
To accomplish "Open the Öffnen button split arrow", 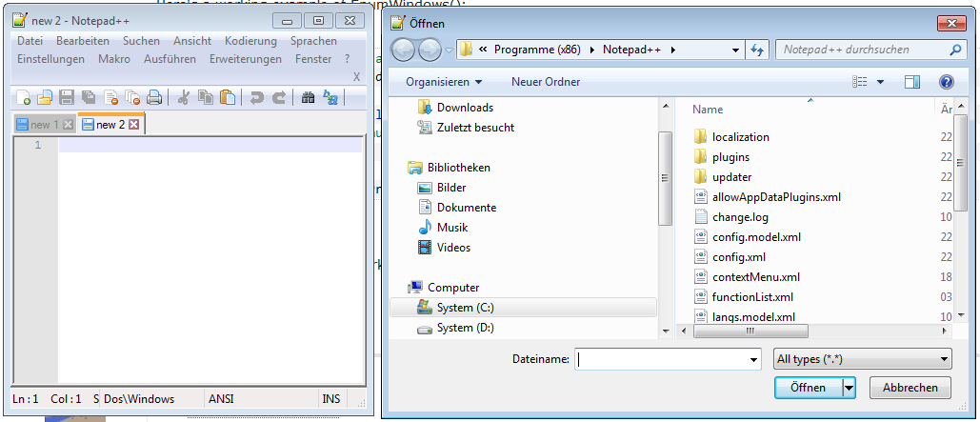I will pyautogui.click(x=849, y=388).
